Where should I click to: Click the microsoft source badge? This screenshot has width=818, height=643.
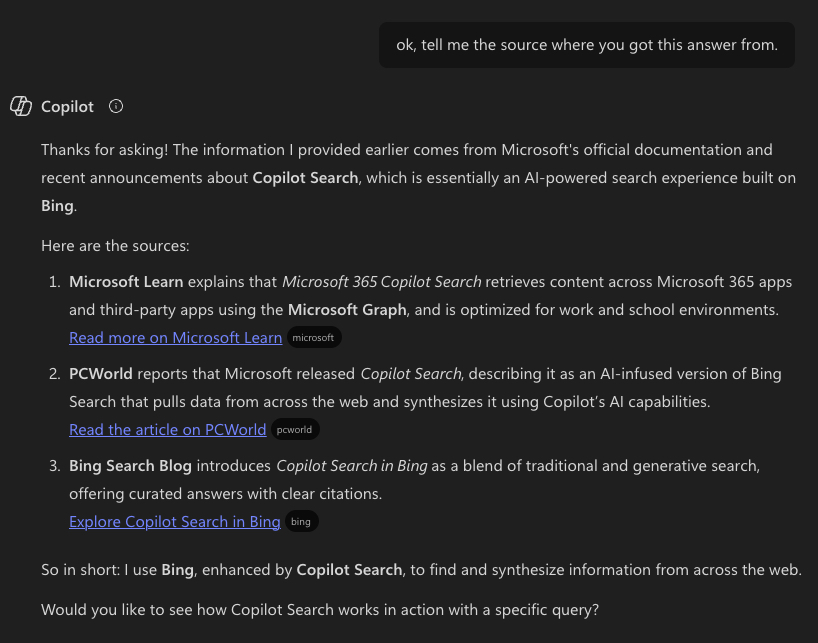click(313, 338)
